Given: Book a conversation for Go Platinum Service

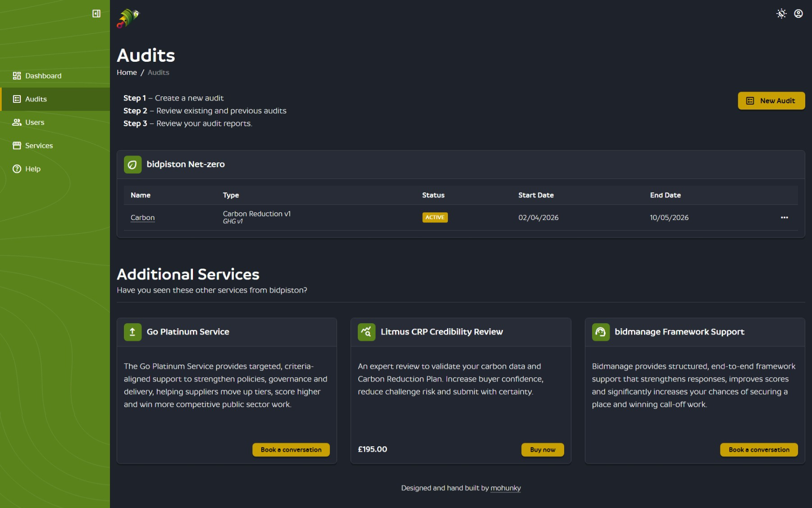Looking at the screenshot, I should [x=291, y=450].
